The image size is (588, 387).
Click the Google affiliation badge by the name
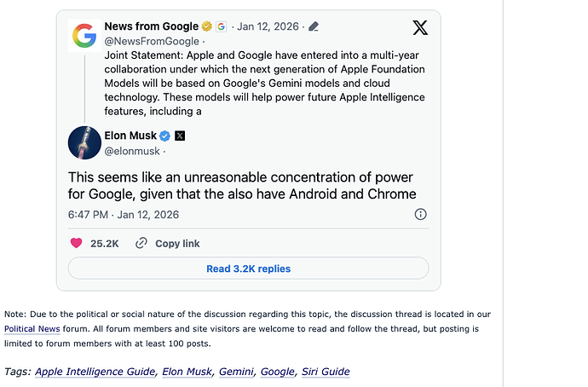(221, 26)
